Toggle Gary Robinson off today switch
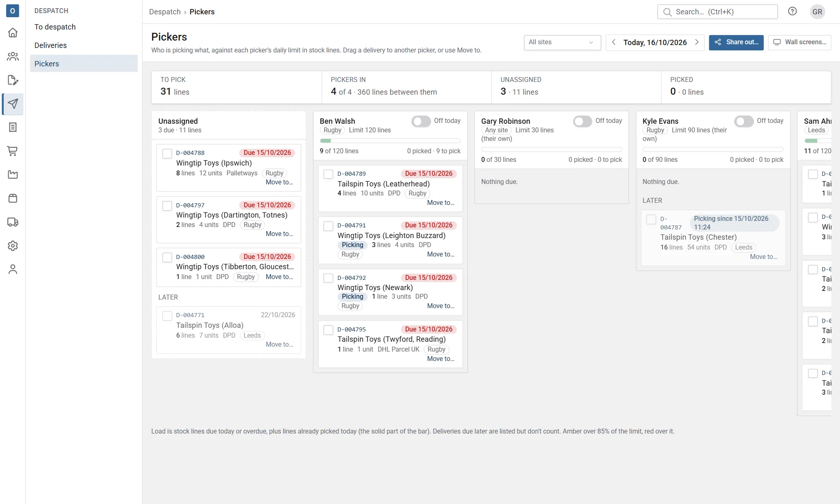Viewport: 840px width, 504px height. (583, 121)
